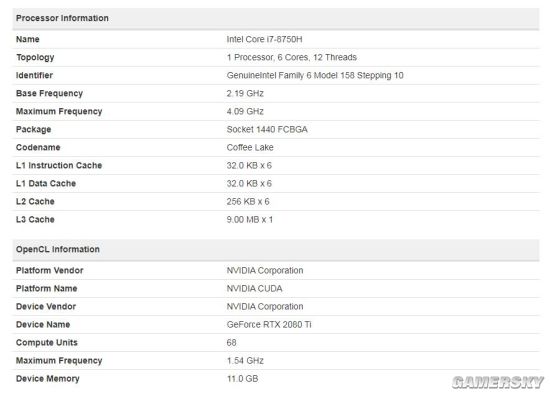The width and height of the screenshot is (550, 394).
Task: Click the Package row label
Action: pyautogui.click(x=34, y=129)
